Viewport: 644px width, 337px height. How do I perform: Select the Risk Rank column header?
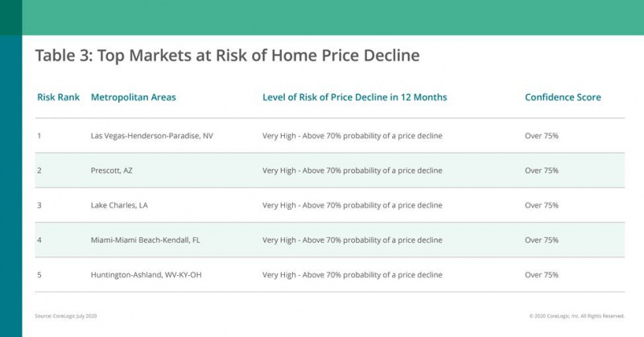pos(58,97)
